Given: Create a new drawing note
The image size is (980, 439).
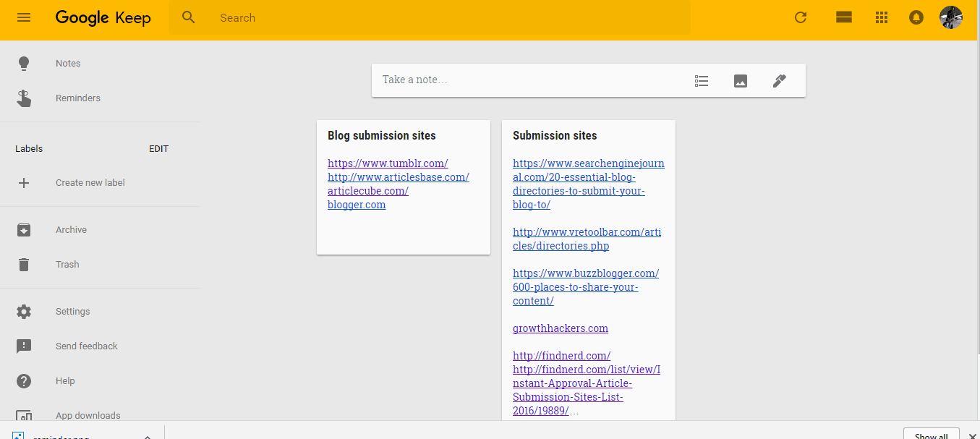Looking at the screenshot, I should [779, 81].
